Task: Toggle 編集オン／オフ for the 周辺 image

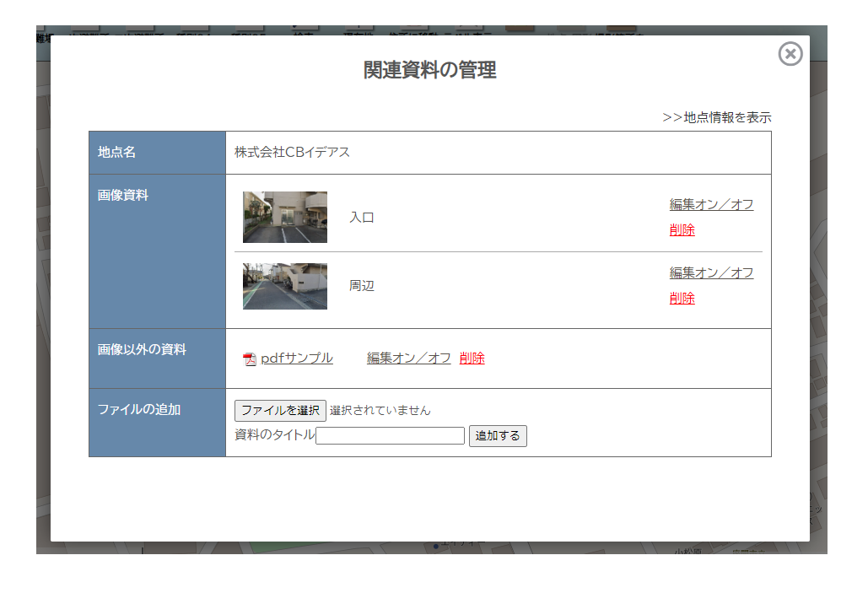Action: pyautogui.click(x=711, y=272)
